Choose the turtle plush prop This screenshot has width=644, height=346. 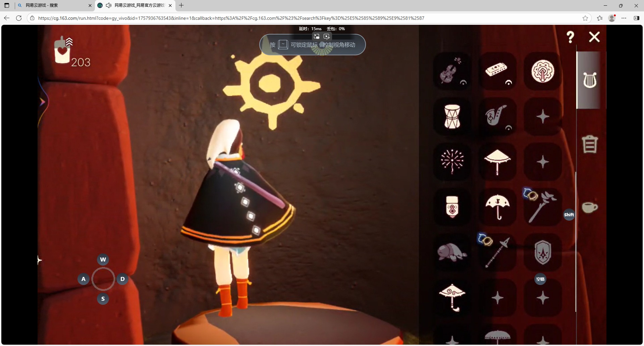coord(452,252)
